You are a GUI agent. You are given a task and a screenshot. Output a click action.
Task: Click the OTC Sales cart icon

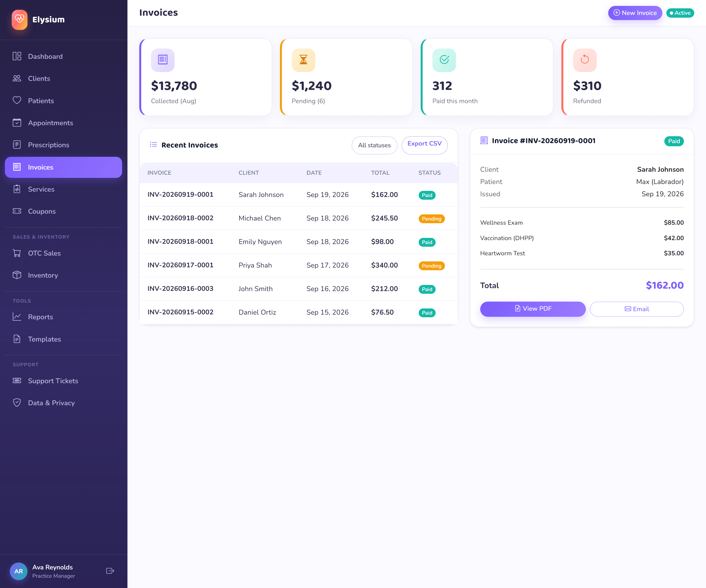click(x=17, y=253)
